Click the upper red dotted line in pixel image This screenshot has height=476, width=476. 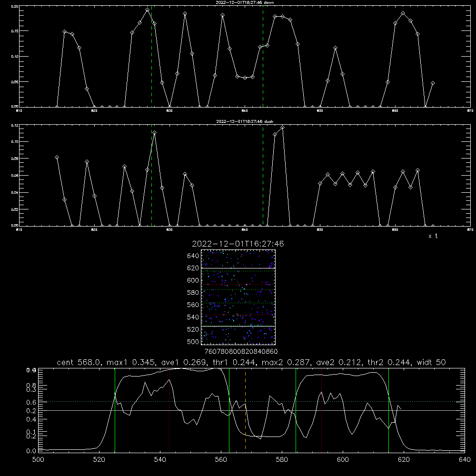click(x=238, y=285)
